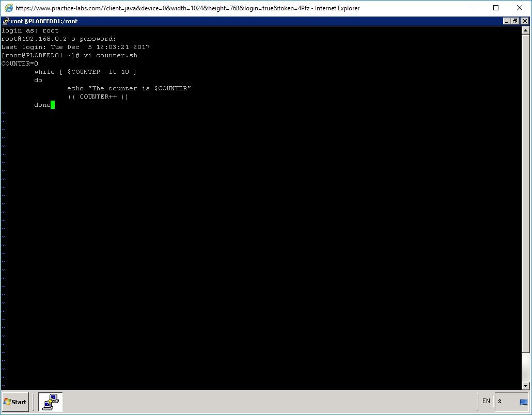Close the root@PLABFED01 terminal window

(x=524, y=21)
